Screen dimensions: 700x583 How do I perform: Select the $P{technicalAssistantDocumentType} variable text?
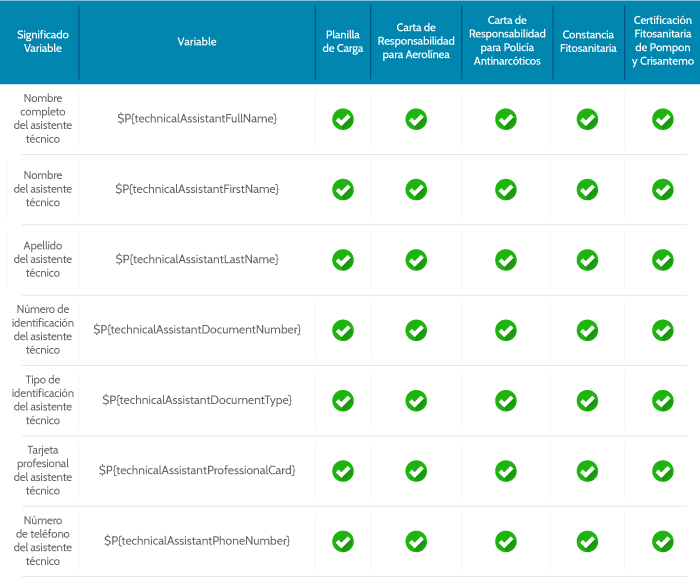pos(197,400)
